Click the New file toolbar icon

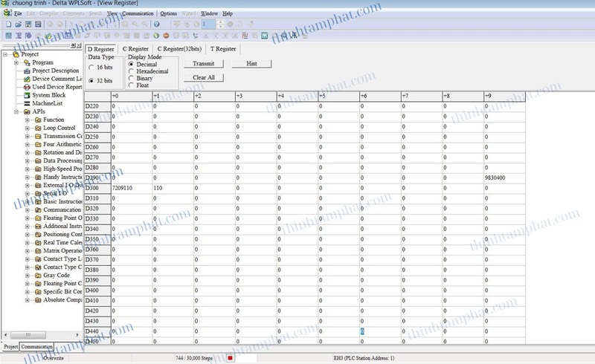click(8, 25)
